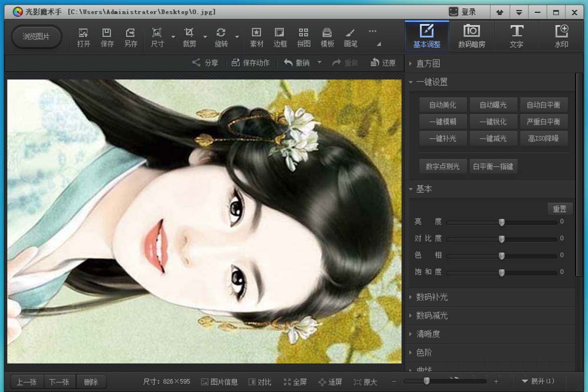Open the title bar menu dropdown icon
This screenshot has width=588, height=392.
pyautogui.click(x=519, y=12)
